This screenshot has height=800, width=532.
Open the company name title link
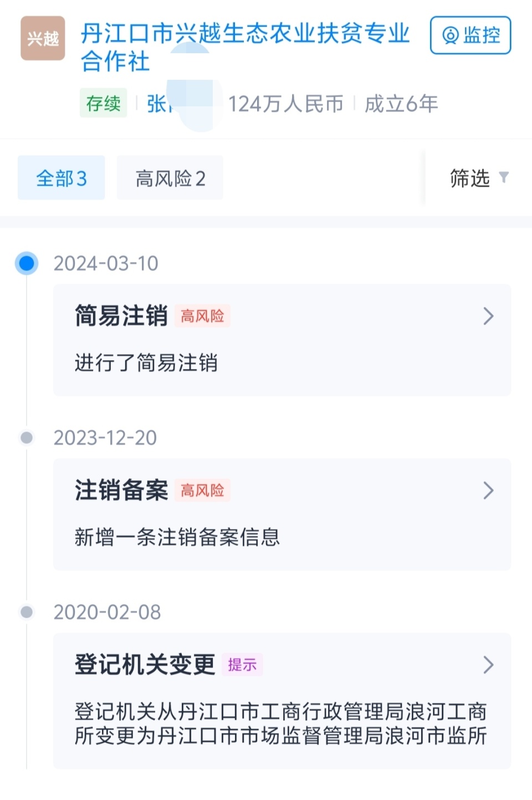[245, 47]
